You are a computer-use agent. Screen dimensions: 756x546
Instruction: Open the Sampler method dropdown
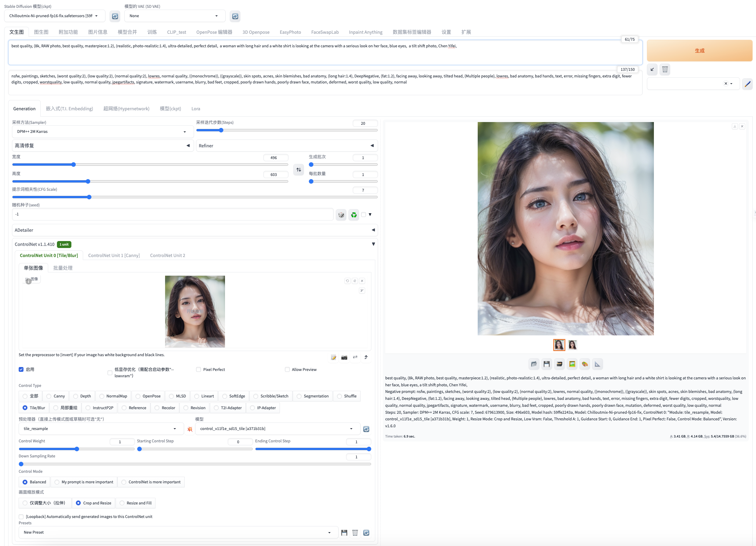coord(103,132)
